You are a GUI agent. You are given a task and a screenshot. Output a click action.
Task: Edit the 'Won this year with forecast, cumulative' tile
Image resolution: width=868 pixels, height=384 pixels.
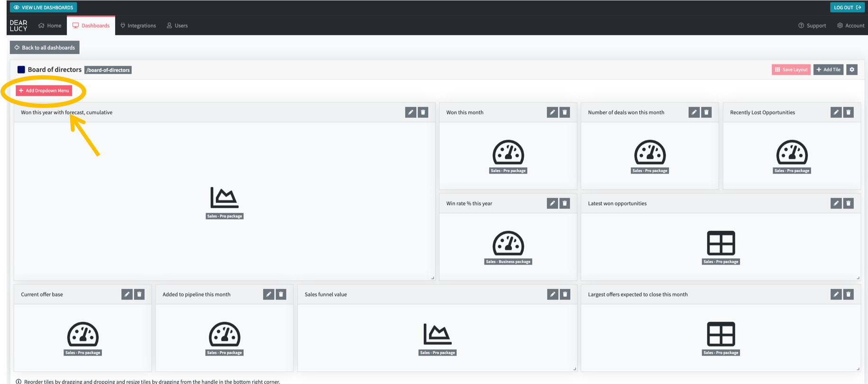411,112
